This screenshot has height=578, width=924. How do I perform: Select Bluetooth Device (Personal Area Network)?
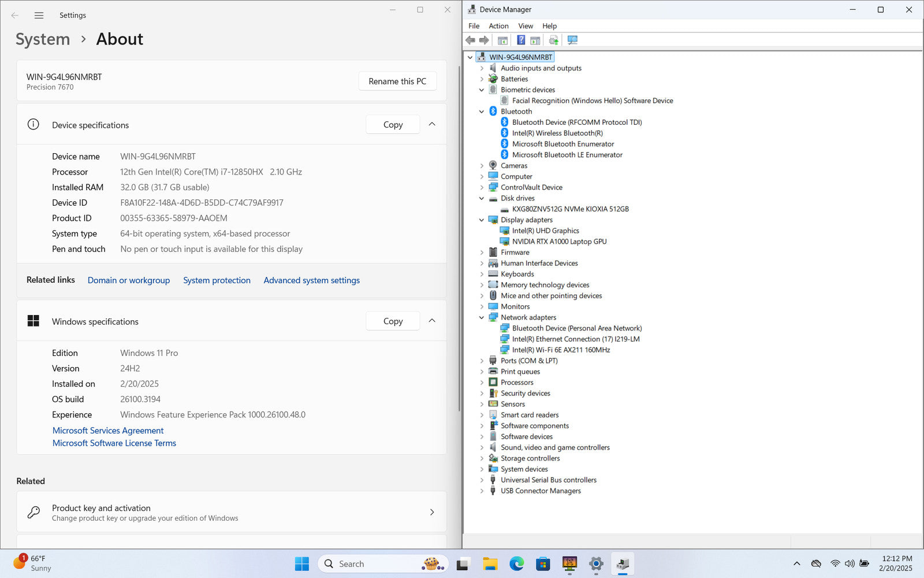(577, 328)
